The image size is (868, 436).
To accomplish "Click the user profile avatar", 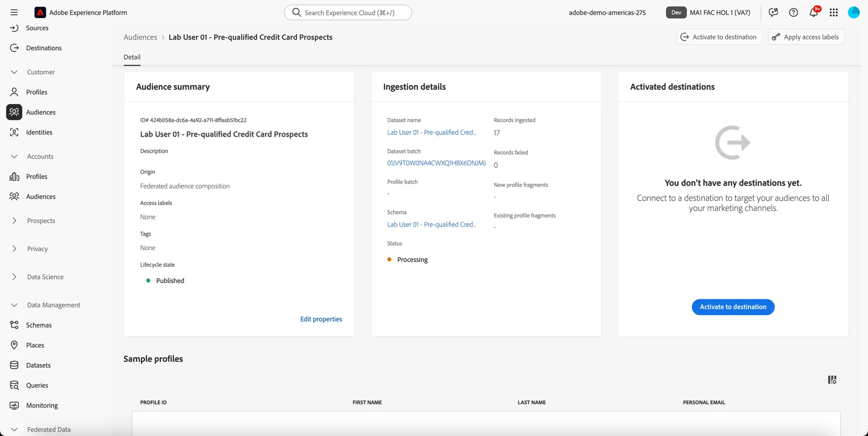I will click(x=854, y=13).
